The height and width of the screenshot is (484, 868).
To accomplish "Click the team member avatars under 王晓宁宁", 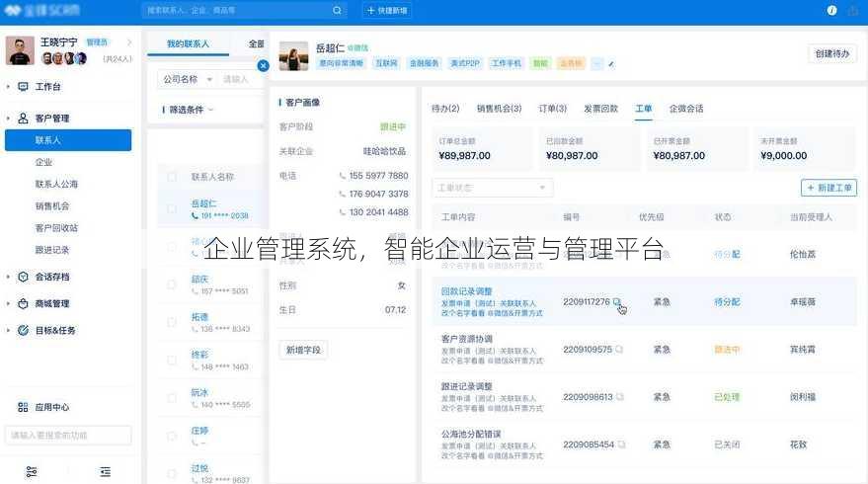I will pos(64,58).
